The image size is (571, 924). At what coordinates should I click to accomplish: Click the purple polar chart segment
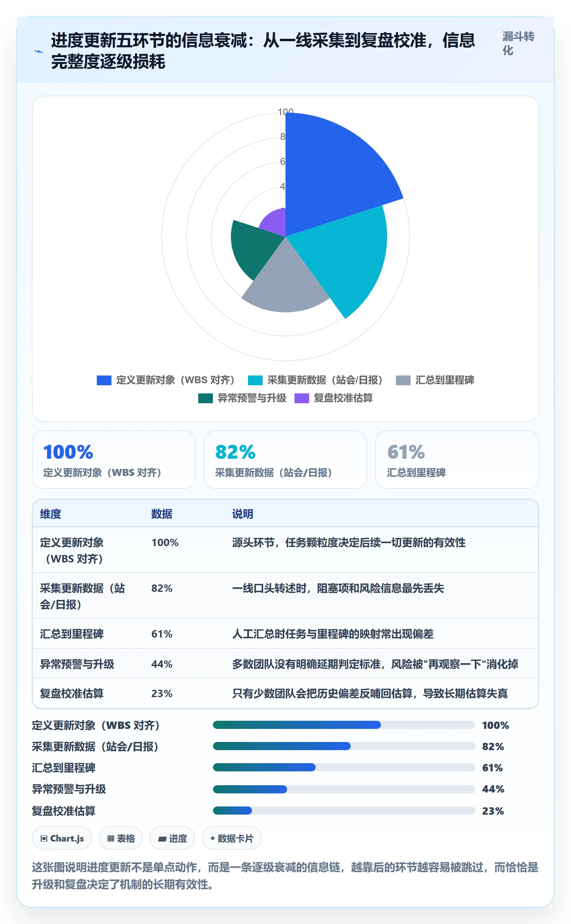[275, 222]
